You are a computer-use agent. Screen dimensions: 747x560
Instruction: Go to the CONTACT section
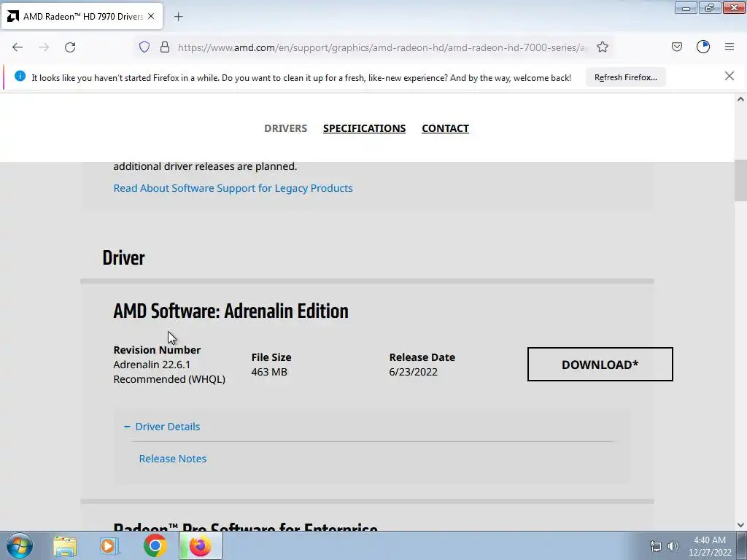pyautogui.click(x=445, y=128)
